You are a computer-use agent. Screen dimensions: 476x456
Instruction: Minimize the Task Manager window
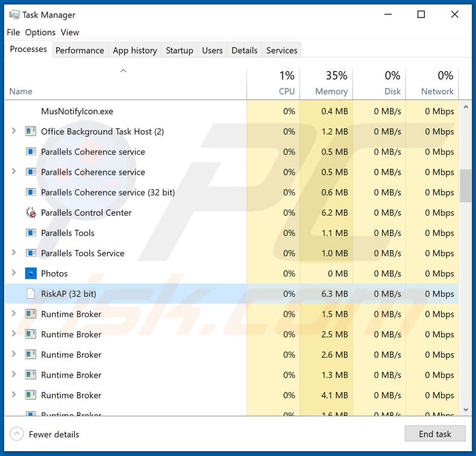388,14
